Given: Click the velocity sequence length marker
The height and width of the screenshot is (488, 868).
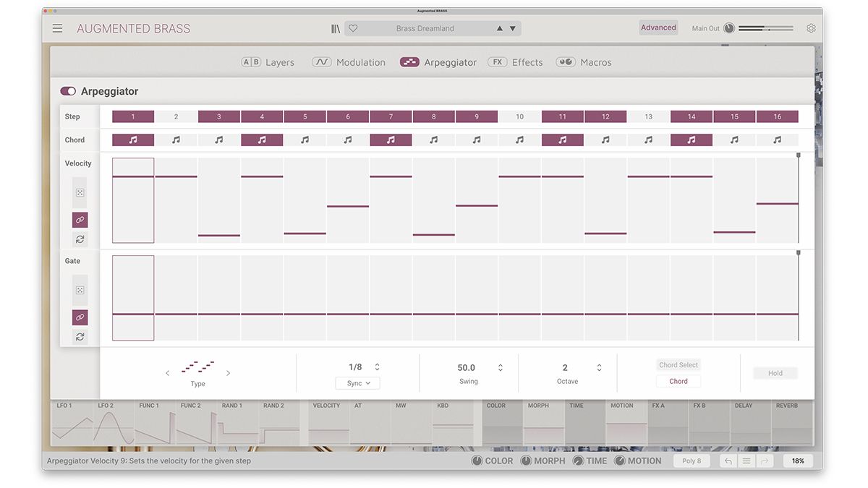Looking at the screenshot, I should tap(799, 155).
